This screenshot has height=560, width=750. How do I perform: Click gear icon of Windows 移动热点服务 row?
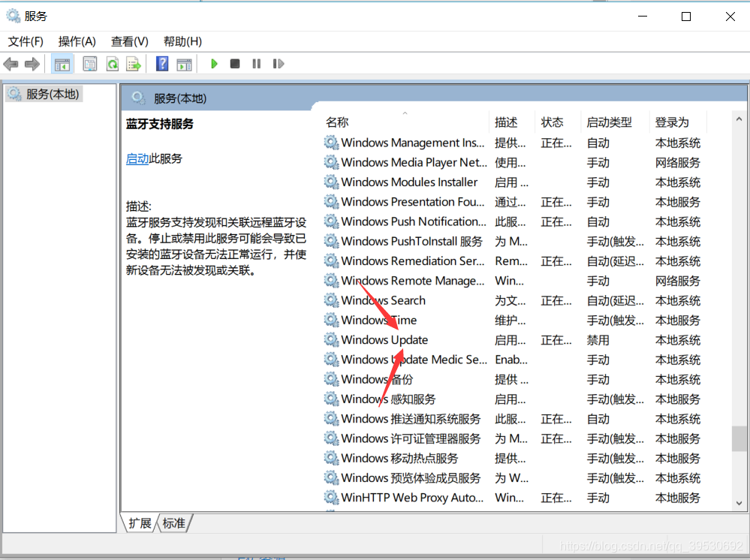[x=332, y=458]
